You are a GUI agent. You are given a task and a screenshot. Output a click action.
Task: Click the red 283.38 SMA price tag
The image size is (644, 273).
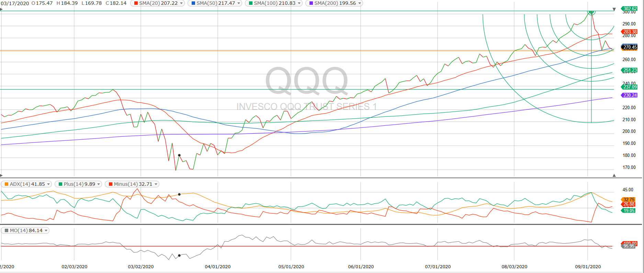[x=630, y=32]
